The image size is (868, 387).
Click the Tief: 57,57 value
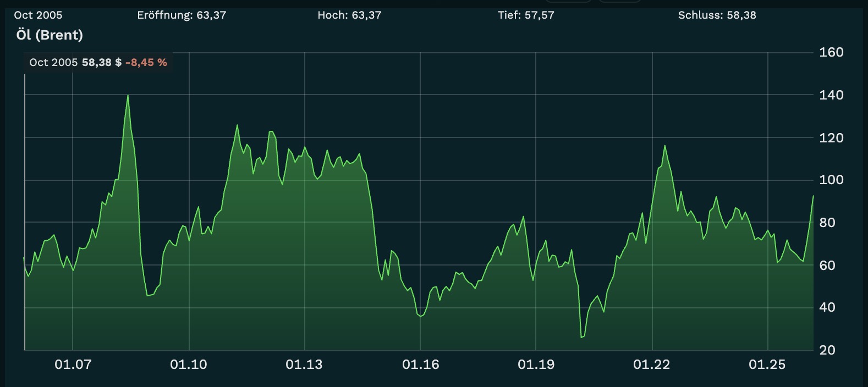tap(526, 15)
